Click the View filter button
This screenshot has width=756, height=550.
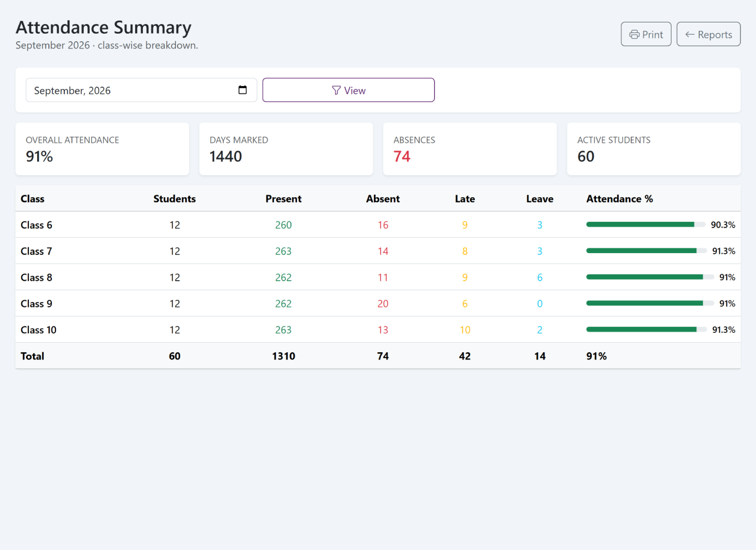click(348, 90)
